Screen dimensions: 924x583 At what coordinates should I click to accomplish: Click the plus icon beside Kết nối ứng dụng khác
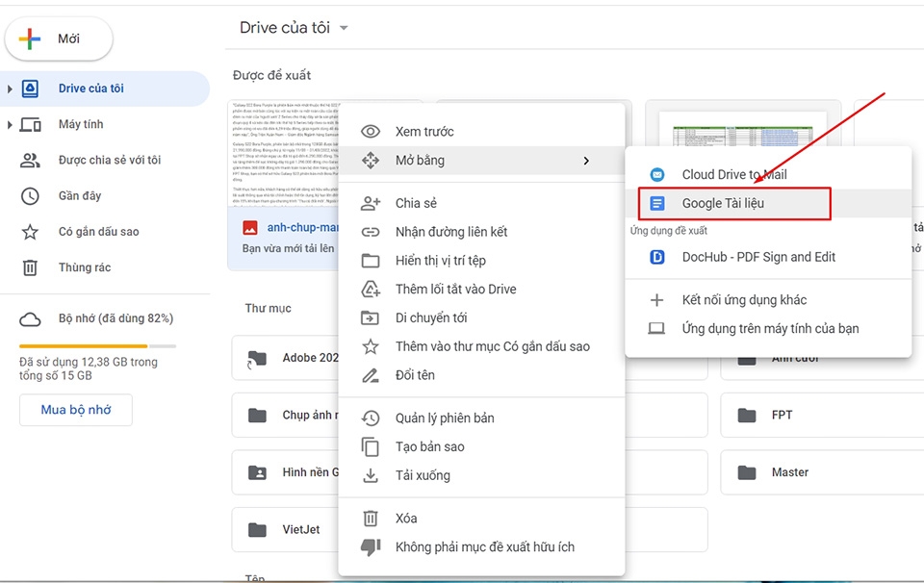(656, 300)
